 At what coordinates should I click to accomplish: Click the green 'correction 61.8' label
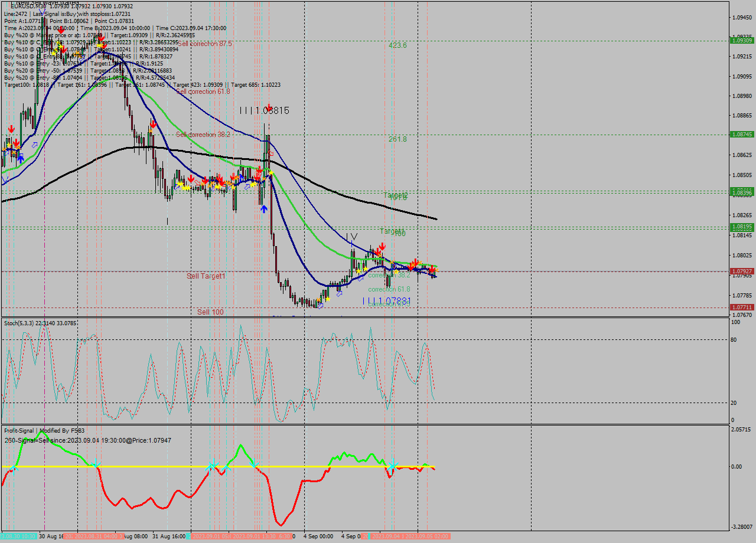(x=389, y=289)
